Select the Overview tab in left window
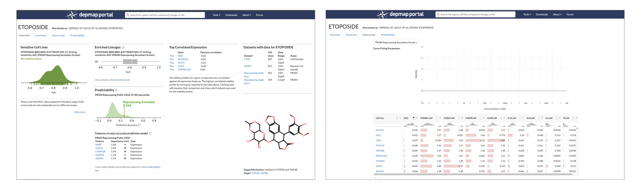 click(x=24, y=35)
